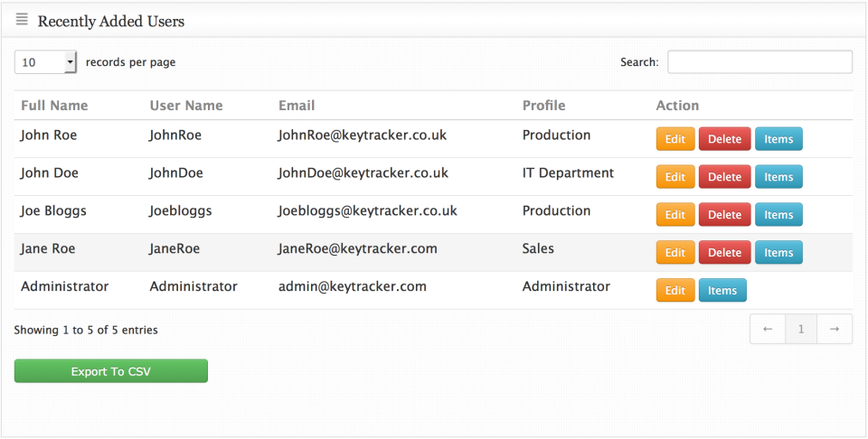The height and width of the screenshot is (439, 868).
Task: Edit the Joe Bloggs user
Action: [675, 215]
